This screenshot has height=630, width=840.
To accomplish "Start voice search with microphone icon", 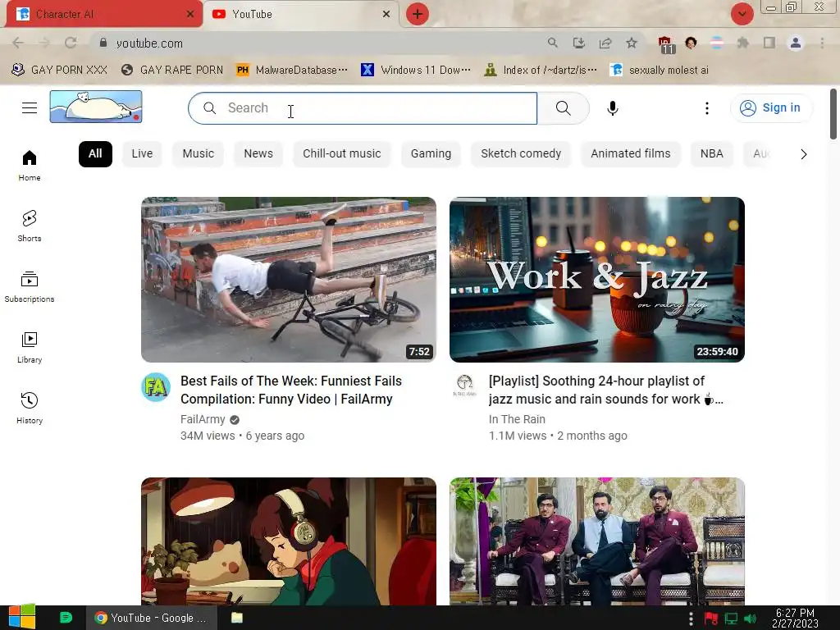I will tap(612, 108).
